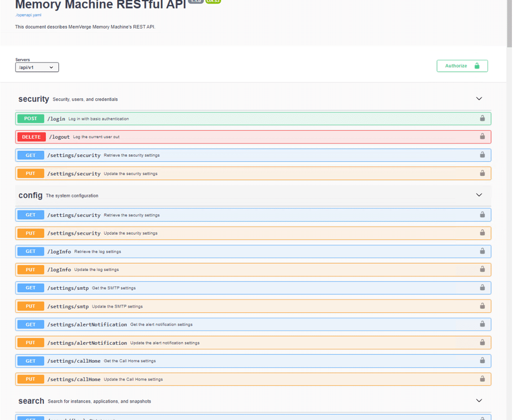The image size is (513, 420).
Task: Expand the PUT /settings/smtp operation
Action: click(253, 306)
